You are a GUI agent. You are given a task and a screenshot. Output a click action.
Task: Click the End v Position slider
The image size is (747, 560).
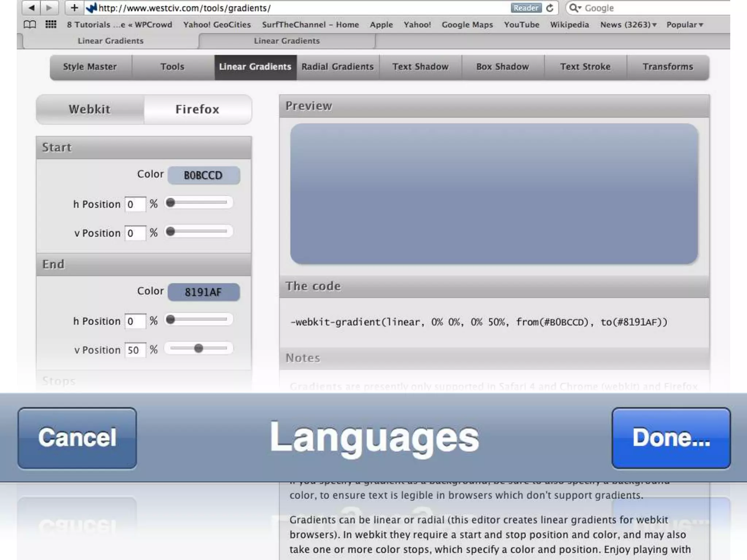click(198, 349)
